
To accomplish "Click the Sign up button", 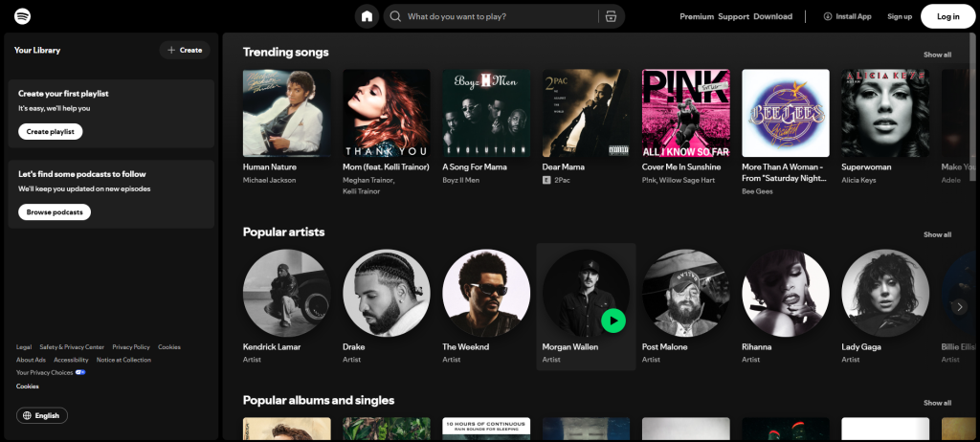I will coord(900,16).
